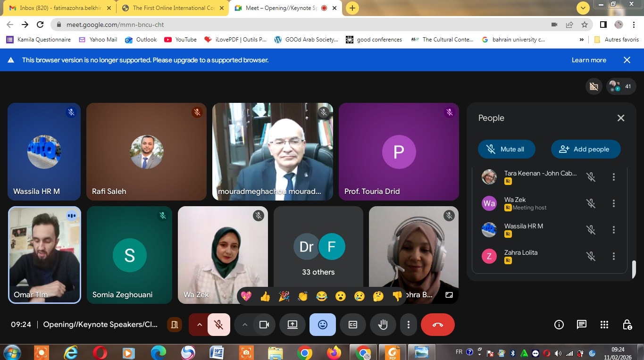Raise hand using the hand icon

(x=383, y=325)
